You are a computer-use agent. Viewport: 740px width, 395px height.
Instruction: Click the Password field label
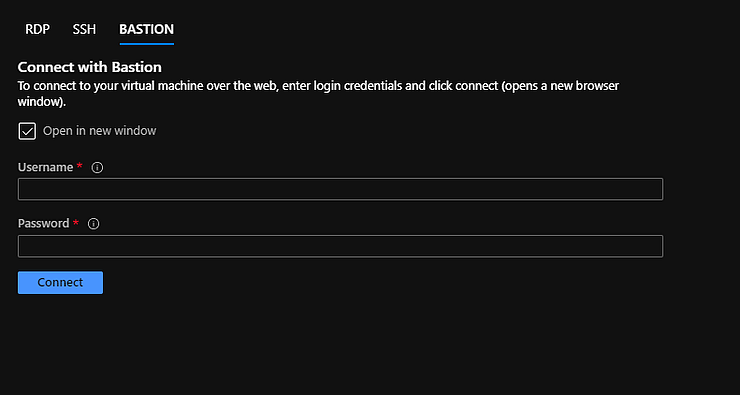43,224
